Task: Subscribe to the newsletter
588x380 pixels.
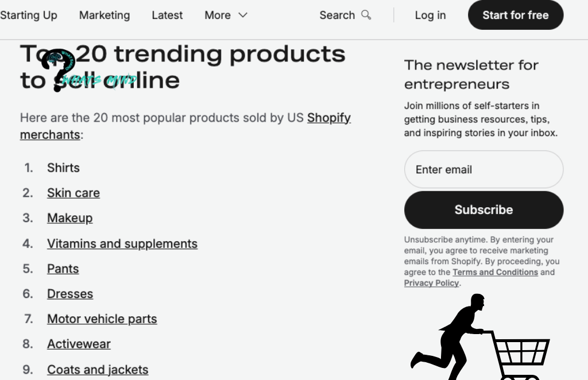Action: point(483,210)
